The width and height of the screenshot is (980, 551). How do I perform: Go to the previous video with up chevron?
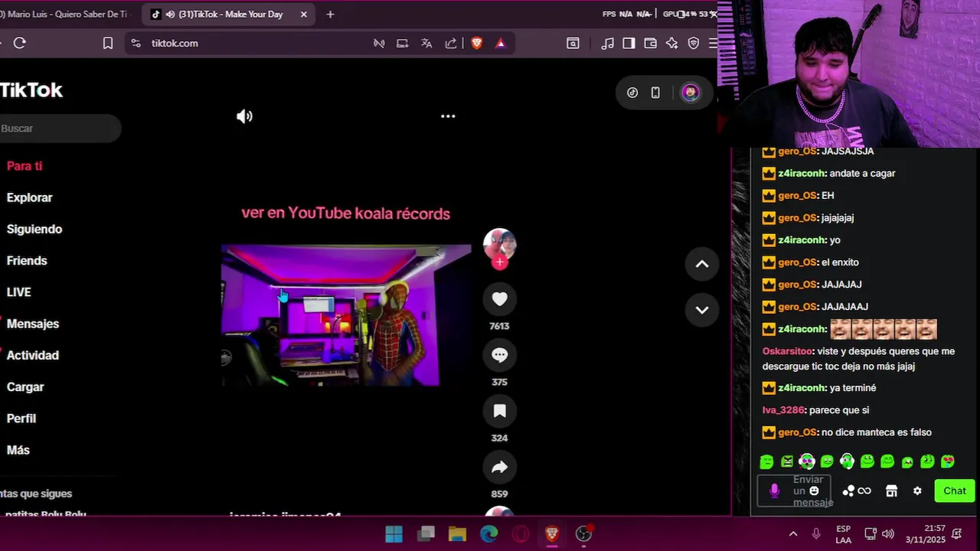coord(701,264)
